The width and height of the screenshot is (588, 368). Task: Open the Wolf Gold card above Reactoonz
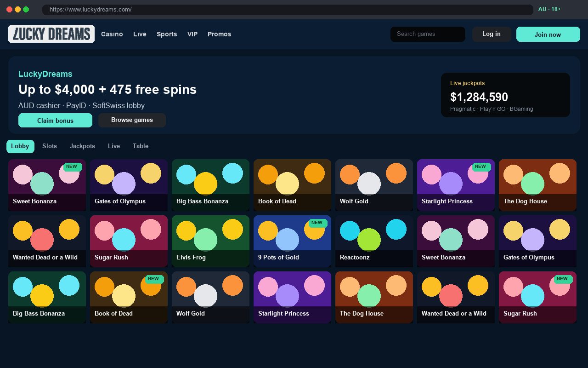pos(374,185)
